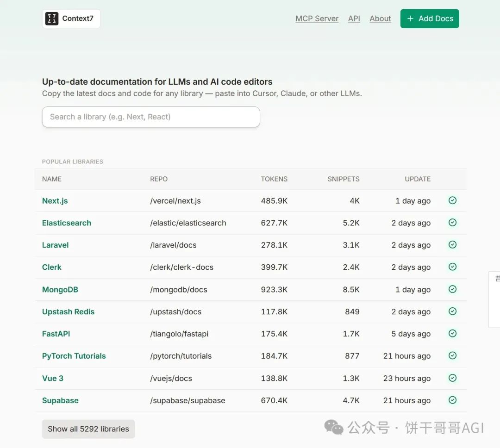Show all 5292 libraries
The height and width of the screenshot is (448, 500).
pos(88,429)
